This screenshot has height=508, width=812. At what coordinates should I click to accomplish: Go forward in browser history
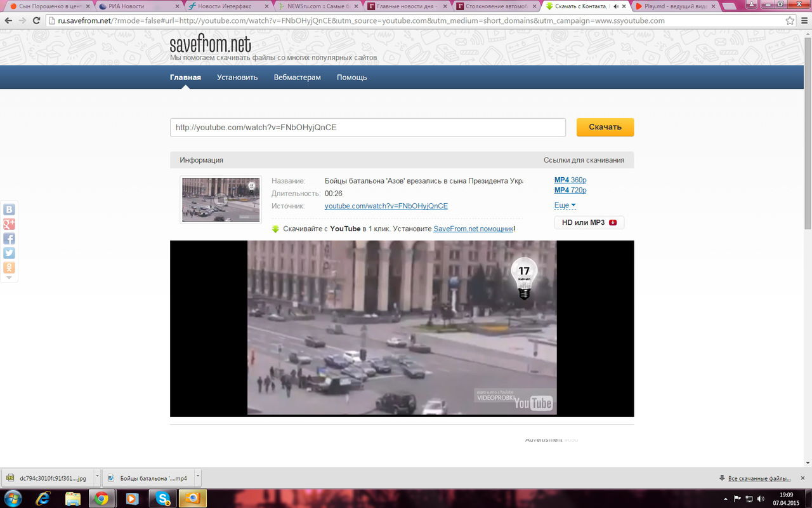pyautogui.click(x=23, y=20)
